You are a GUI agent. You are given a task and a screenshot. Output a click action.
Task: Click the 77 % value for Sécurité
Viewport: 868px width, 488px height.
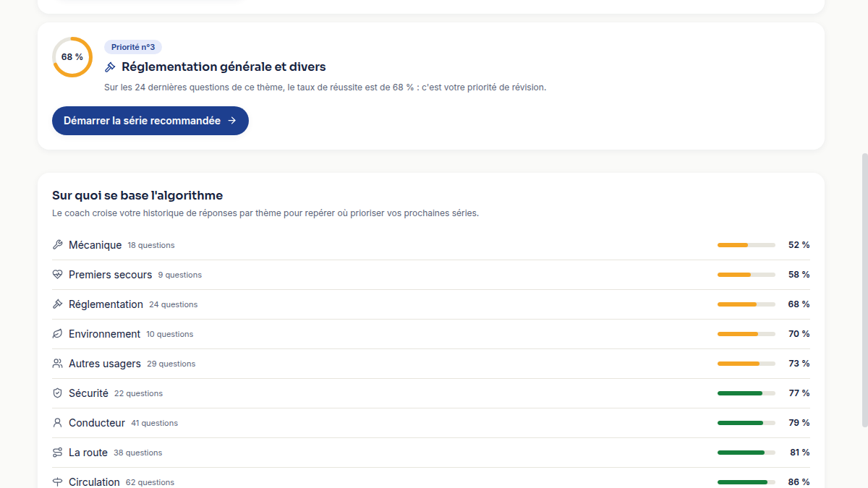[x=799, y=393]
